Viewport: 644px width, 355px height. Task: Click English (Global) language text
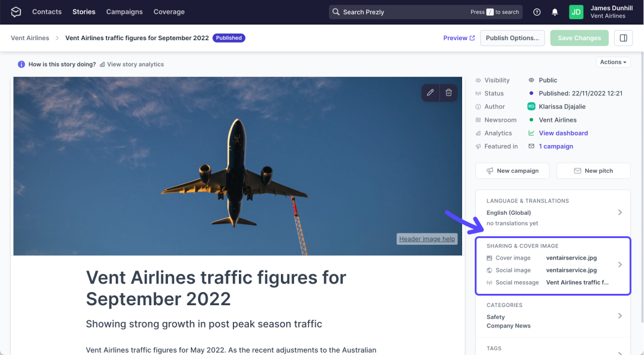508,213
